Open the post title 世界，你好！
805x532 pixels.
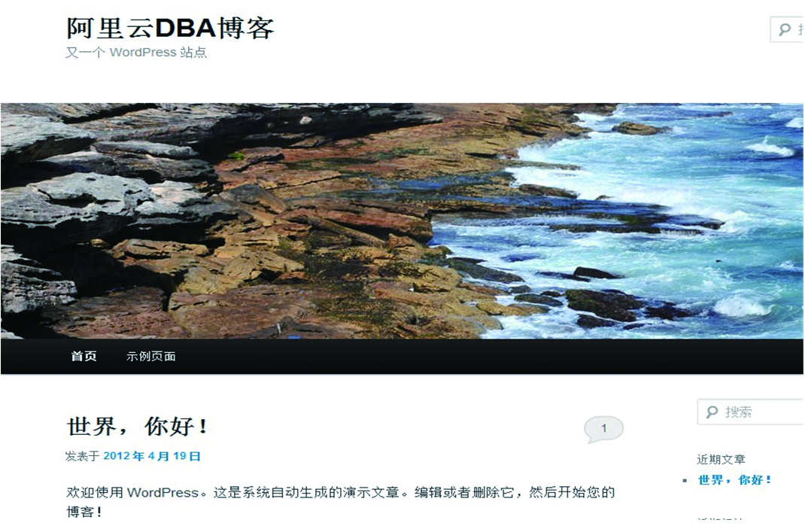click(137, 426)
